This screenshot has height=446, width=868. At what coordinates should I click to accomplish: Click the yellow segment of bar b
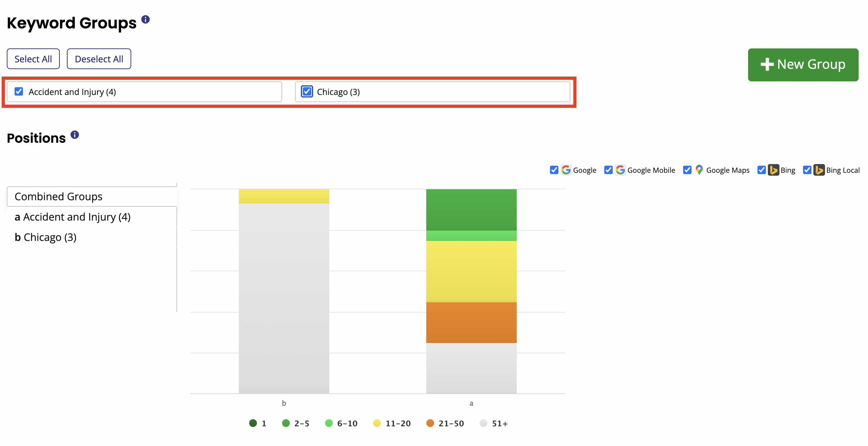[x=284, y=196]
